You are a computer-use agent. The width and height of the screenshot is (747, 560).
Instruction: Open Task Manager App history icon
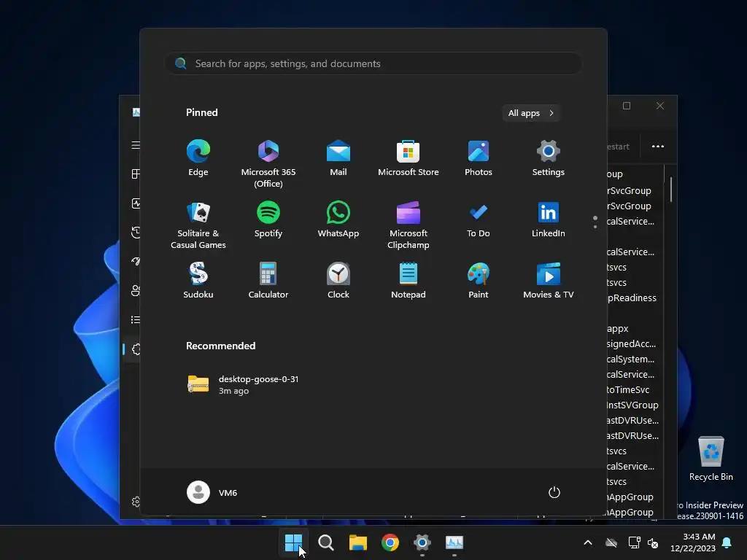136,233
